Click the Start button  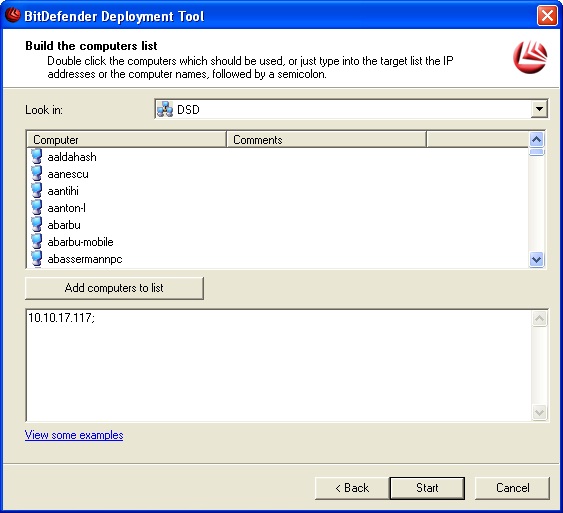(x=427, y=488)
